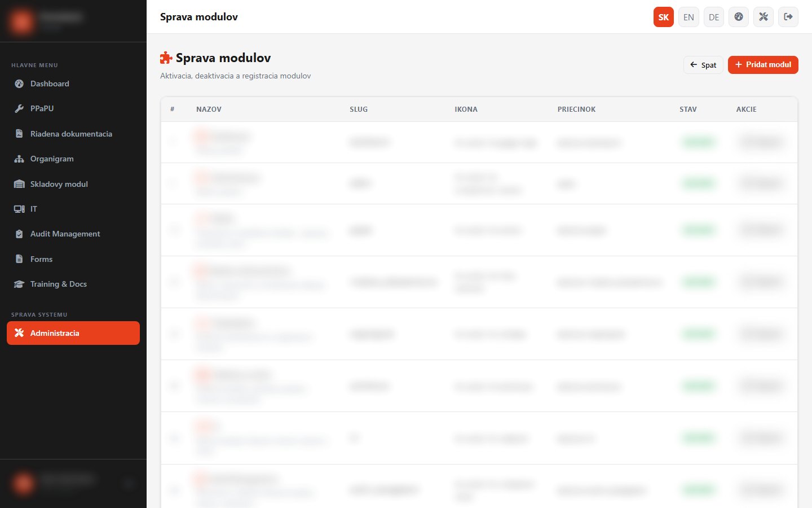
Task: Open Dashboard via its gauge icon in sidebar
Action: click(x=19, y=84)
